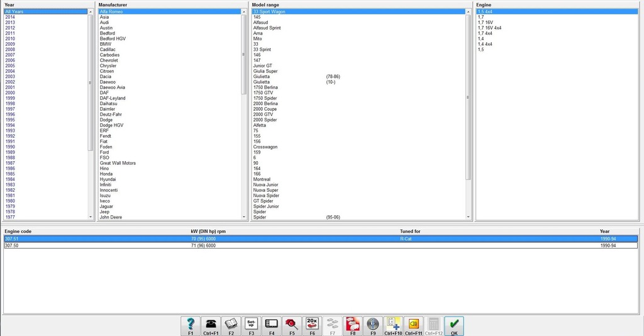Choose BMW in the Manufacturer list
Image resolution: width=644 pixels, height=336 pixels.
(x=105, y=44)
